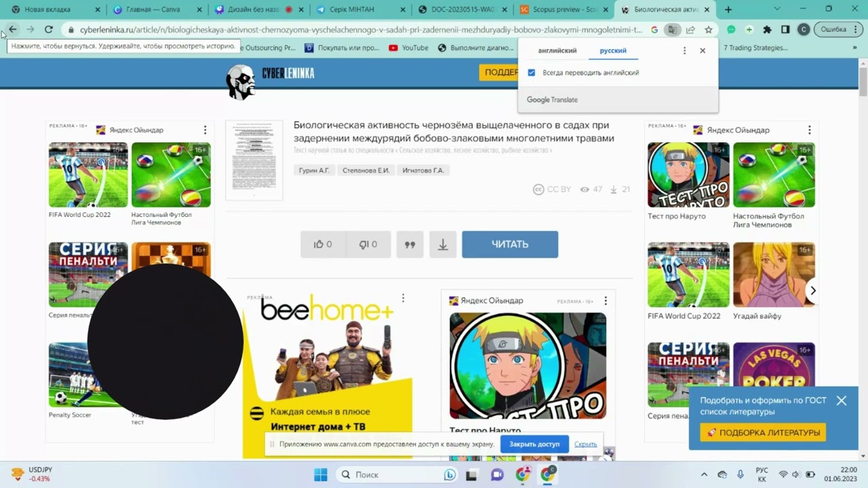Click the CyberLeninka logo
Screen dimensions: 868x488
pos(271,81)
